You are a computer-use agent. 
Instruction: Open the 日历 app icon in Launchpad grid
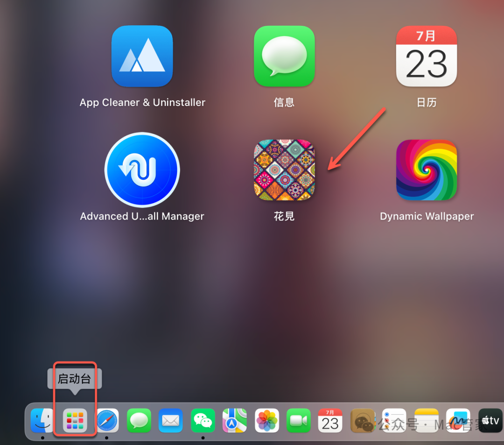[x=426, y=56]
